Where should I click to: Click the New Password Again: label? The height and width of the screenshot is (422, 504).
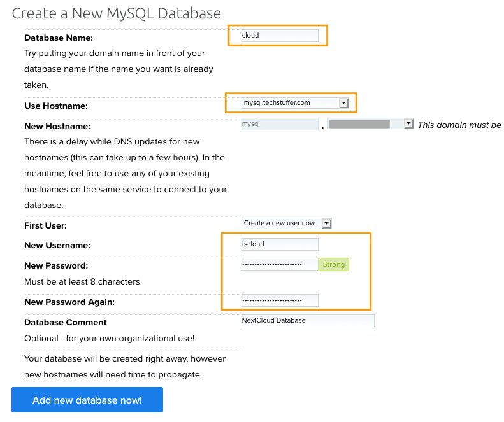(69, 302)
